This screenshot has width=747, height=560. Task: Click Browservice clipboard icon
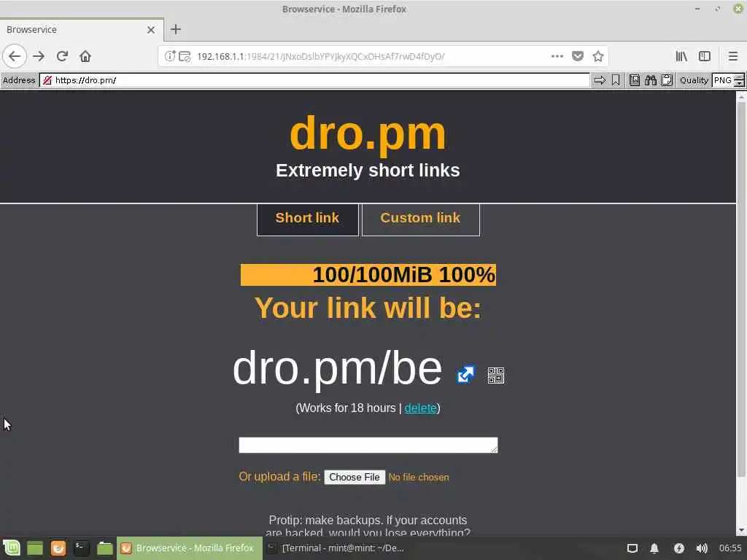(667, 80)
